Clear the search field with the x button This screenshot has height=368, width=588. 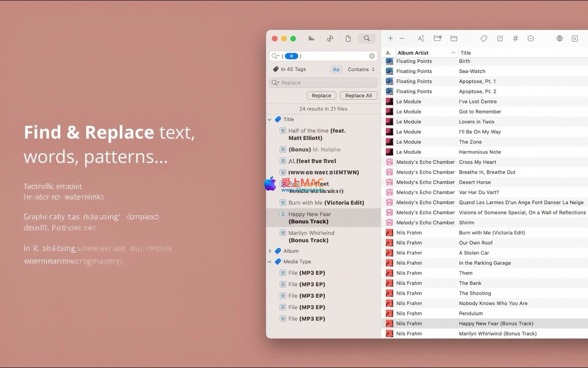[x=372, y=56]
